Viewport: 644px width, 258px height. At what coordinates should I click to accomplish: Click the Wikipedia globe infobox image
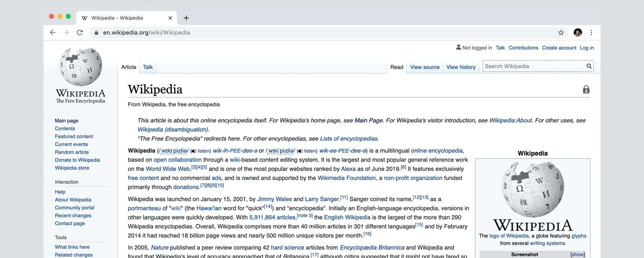point(533,190)
